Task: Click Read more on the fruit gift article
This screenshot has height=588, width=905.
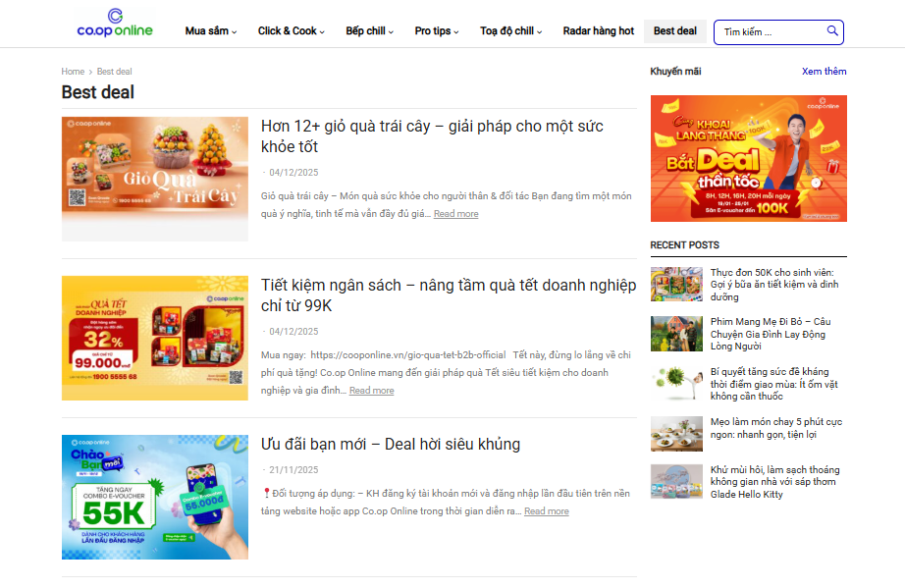Action: [x=455, y=213]
